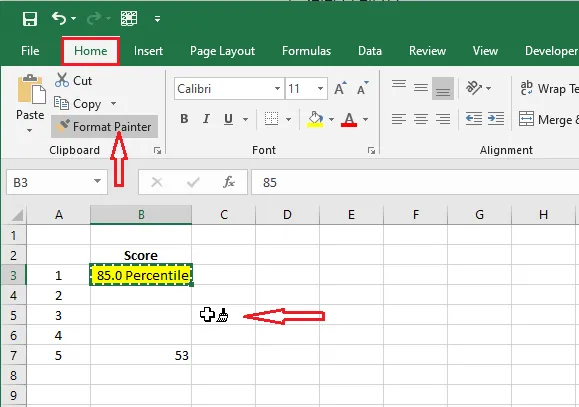Switch to the Review tab
The height and width of the screenshot is (407, 579).
[427, 51]
